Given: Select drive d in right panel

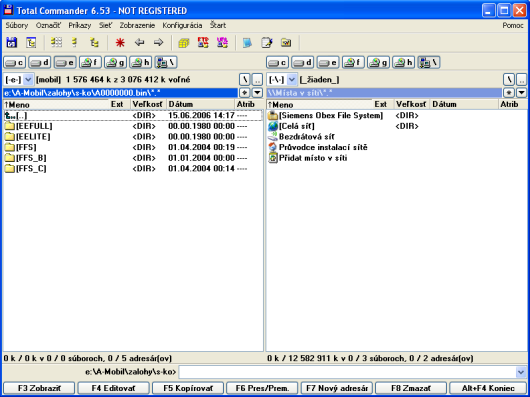Looking at the screenshot, I should (x=303, y=63).
